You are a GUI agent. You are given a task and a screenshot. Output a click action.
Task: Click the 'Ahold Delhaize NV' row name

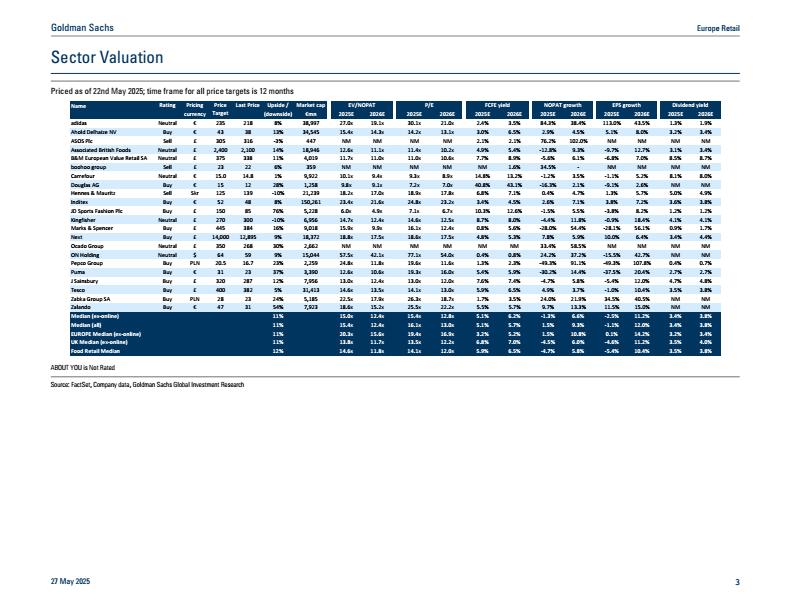coord(93,132)
